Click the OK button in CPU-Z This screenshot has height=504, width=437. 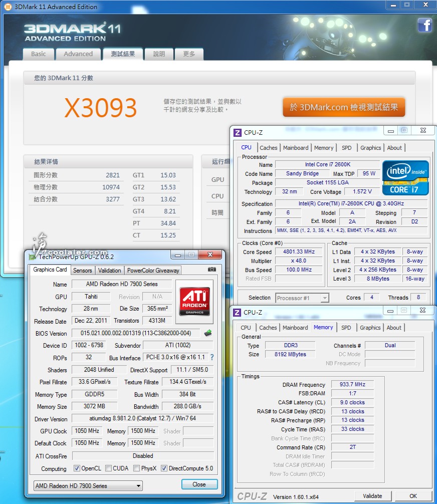413,496
